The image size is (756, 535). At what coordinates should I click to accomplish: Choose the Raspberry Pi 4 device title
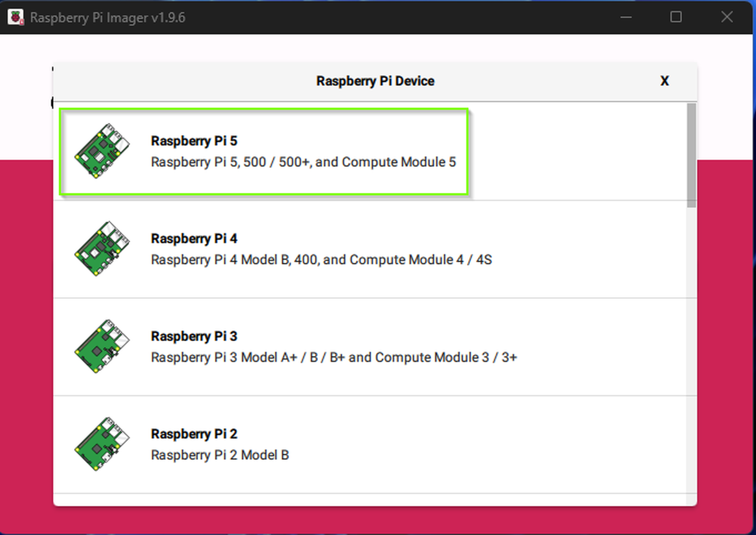pos(194,239)
